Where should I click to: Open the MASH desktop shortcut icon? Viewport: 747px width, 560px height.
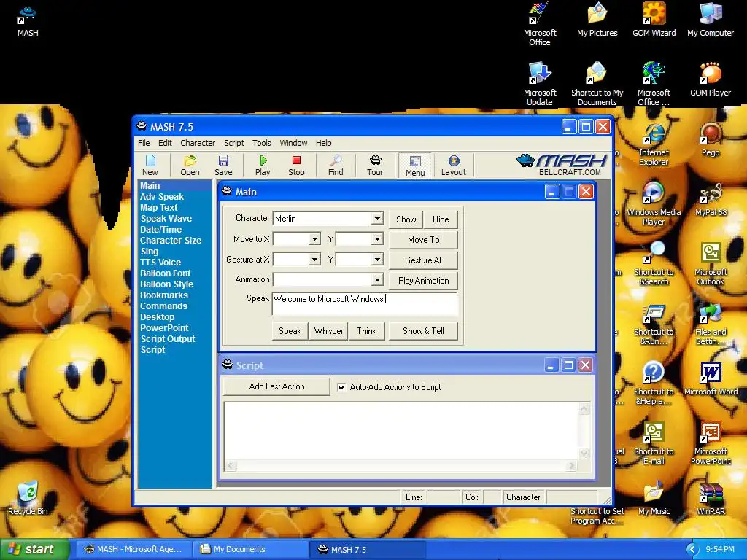(28, 21)
